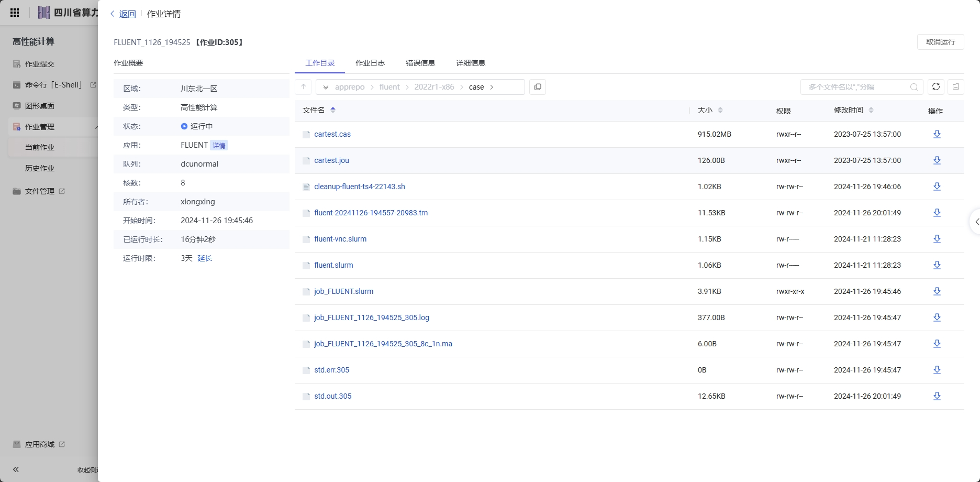Image resolution: width=980 pixels, height=482 pixels.
Task: Click 2022r1-x86 in breadcrumb path
Action: [x=434, y=87]
